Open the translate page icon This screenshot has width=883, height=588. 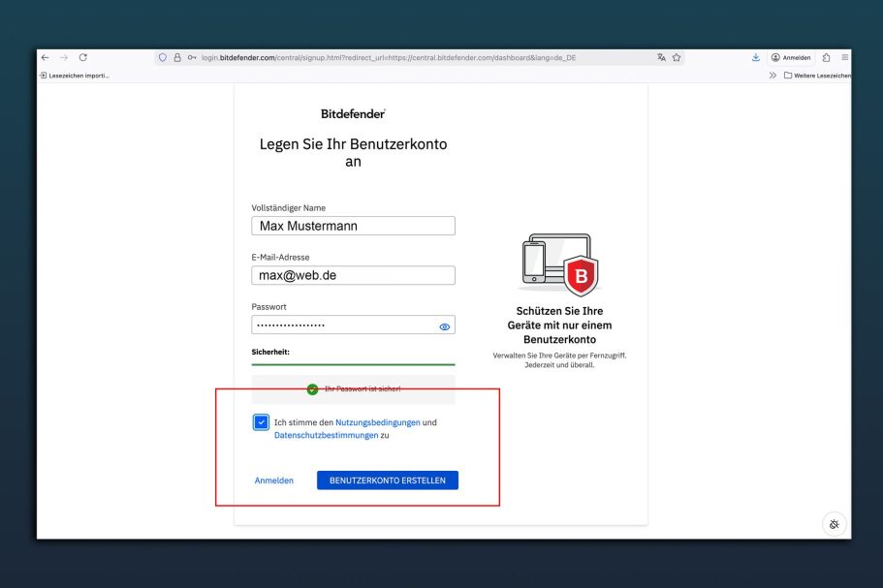661,57
